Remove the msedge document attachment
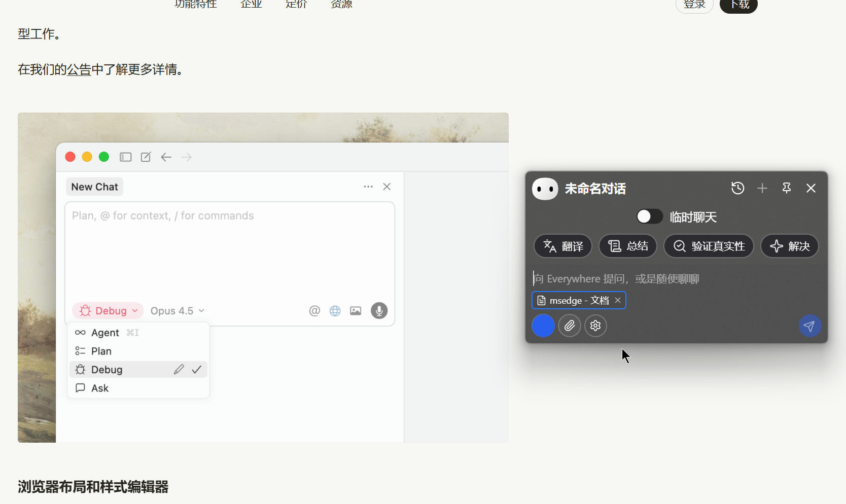 pos(618,300)
